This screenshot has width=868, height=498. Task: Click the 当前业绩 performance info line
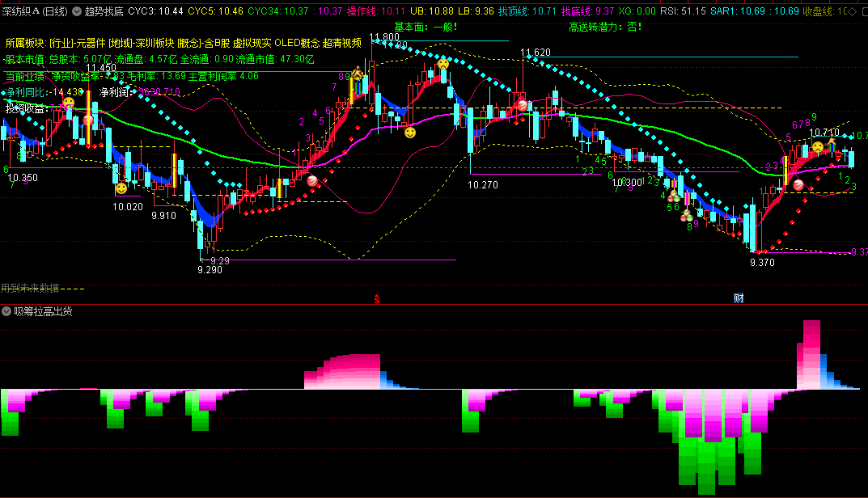pyautogui.click(x=132, y=76)
